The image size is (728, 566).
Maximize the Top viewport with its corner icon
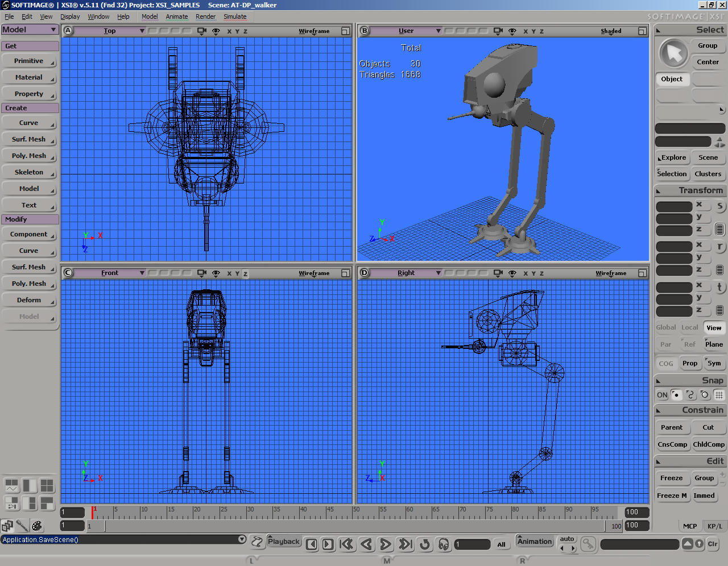[x=345, y=31]
